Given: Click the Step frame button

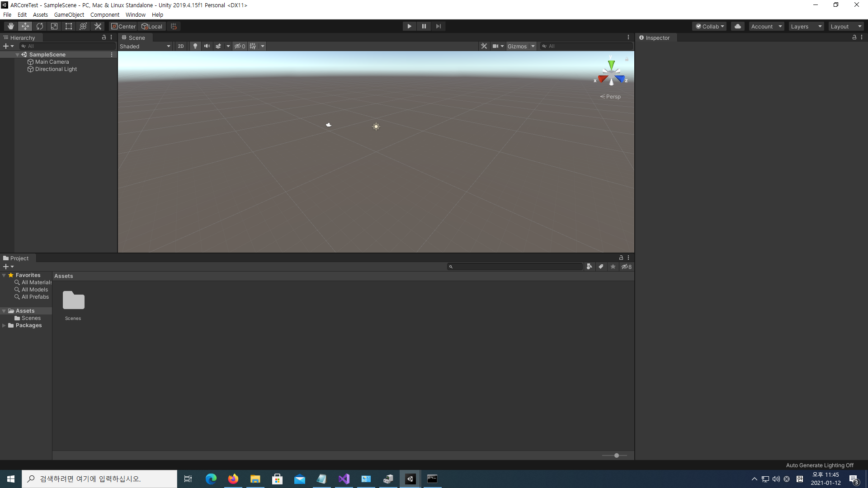Looking at the screenshot, I should [x=438, y=26].
